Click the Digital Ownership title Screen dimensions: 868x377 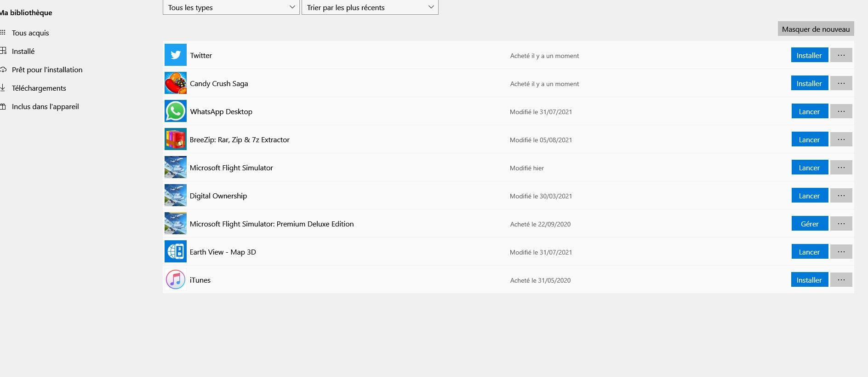218,196
